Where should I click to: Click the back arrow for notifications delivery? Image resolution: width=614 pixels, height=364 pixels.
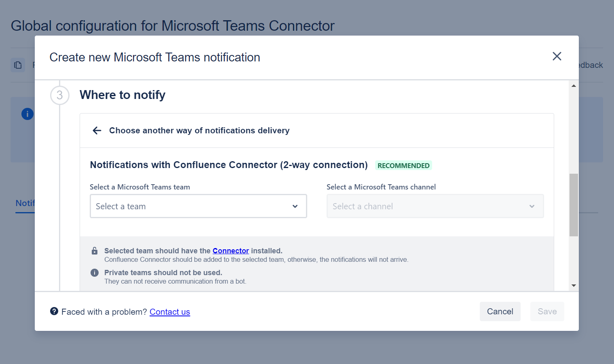tap(97, 130)
